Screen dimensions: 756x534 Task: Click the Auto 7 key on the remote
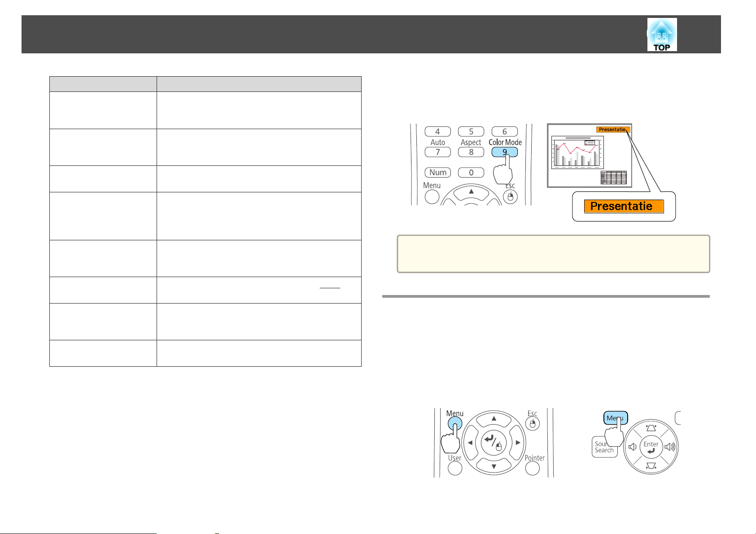tap(437, 152)
